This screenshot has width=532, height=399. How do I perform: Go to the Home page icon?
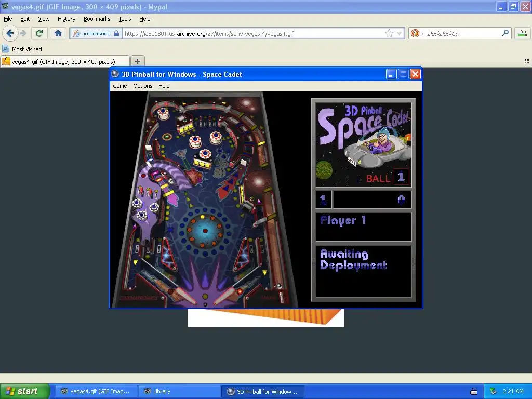pyautogui.click(x=58, y=33)
